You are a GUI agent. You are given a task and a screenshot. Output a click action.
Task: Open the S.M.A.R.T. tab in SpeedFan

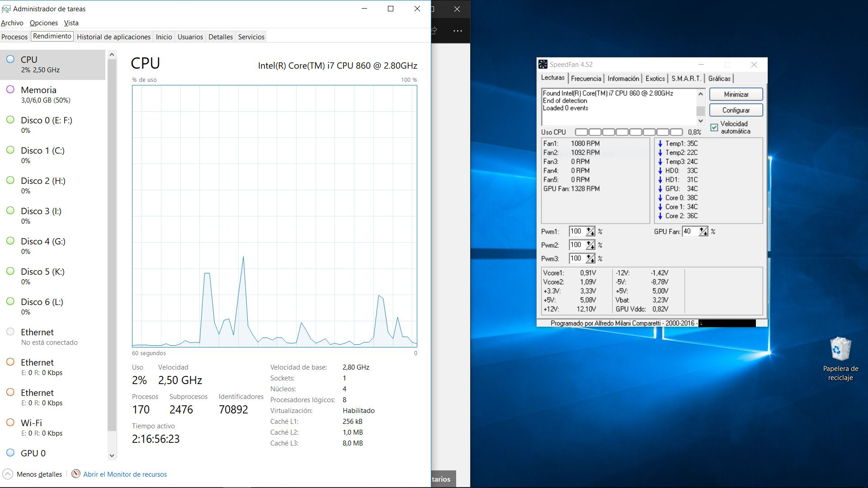pos(686,79)
